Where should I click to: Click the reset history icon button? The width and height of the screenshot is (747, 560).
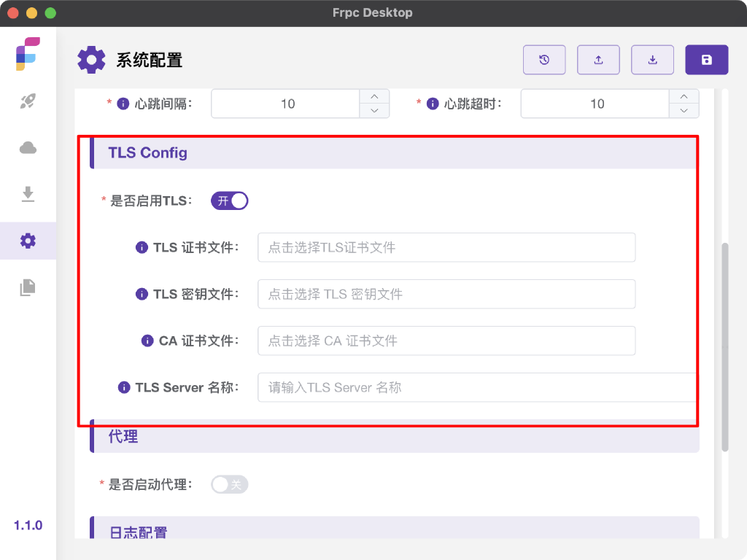pyautogui.click(x=544, y=60)
